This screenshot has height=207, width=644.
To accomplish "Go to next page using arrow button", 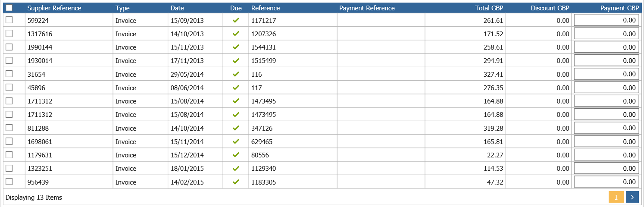I will click(x=632, y=197).
